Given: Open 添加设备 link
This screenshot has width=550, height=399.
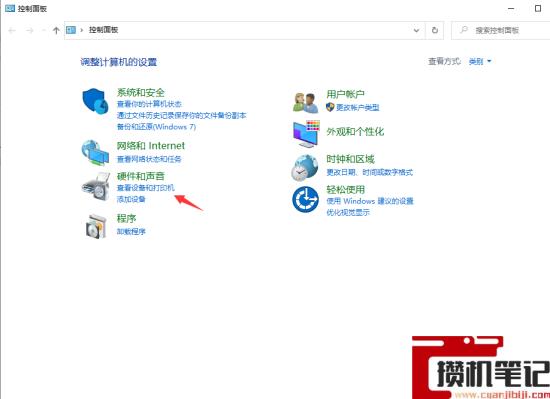Looking at the screenshot, I should [131, 199].
